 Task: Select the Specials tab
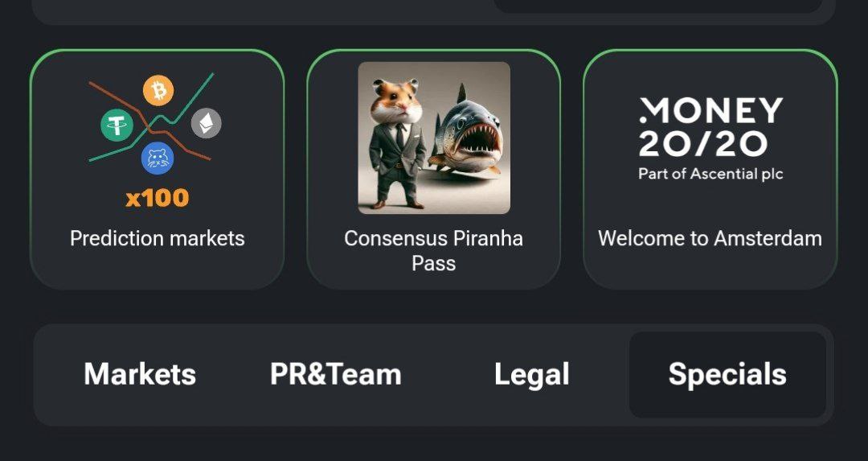(x=727, y=375)
